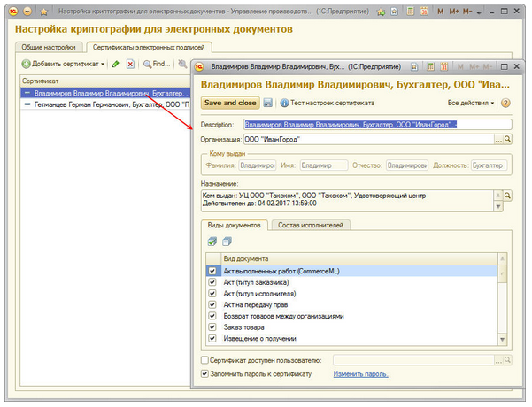Uncheck Акт выполненных работ (CommerceML) checkbox
The height and width of the screenshot is (407, 532).
coord(212,271)
